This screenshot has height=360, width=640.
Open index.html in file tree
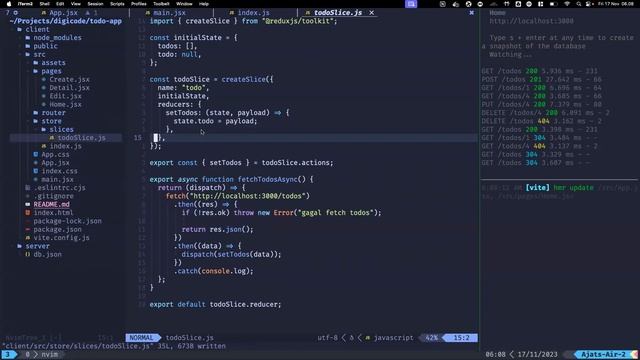click(53, 213)
